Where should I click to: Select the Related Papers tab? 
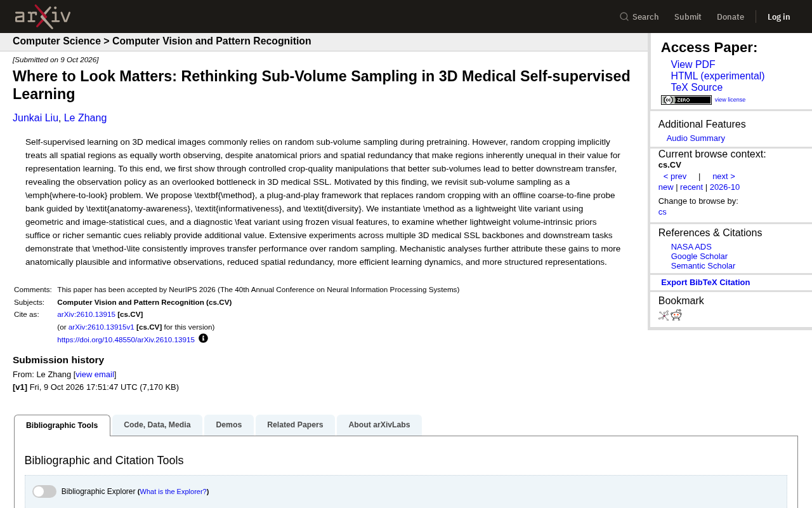[x=295, y=425]
